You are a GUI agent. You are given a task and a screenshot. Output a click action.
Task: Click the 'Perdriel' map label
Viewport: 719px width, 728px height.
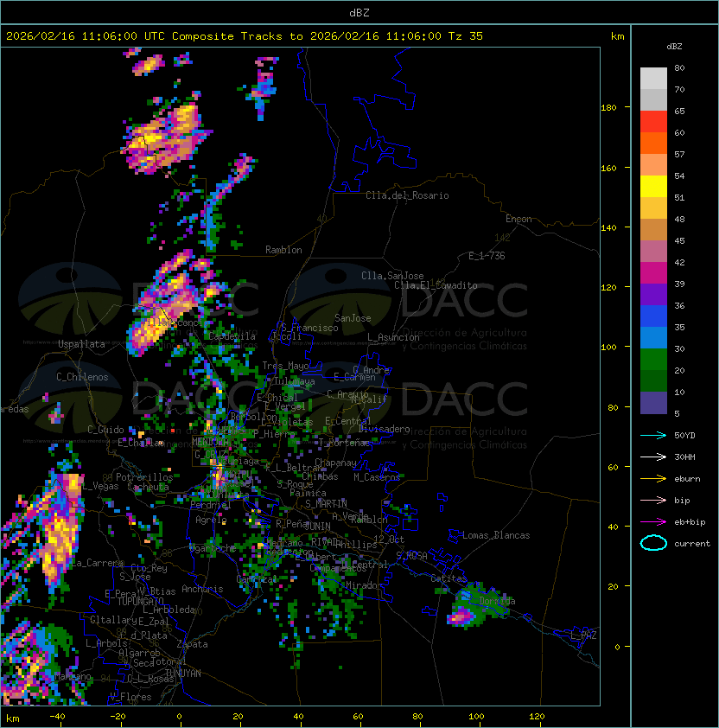[210, 504]
